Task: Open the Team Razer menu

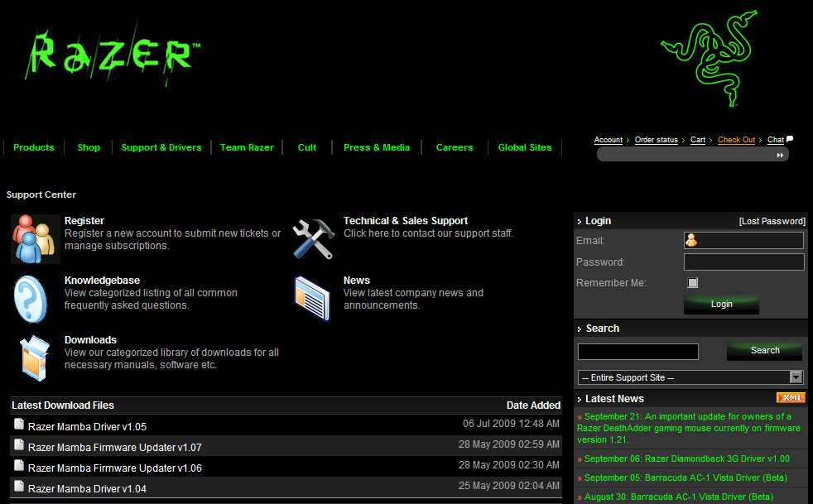Action: 247,147
